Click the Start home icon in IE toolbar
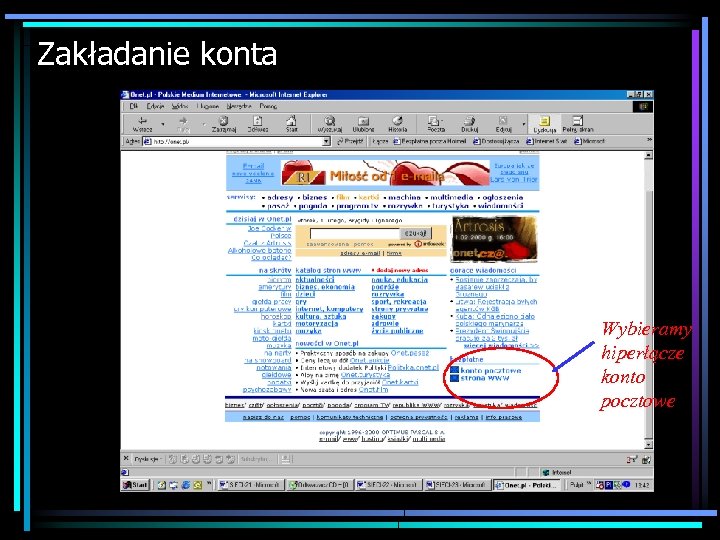Screen dimensions: 720x540 tap(292, 124)
